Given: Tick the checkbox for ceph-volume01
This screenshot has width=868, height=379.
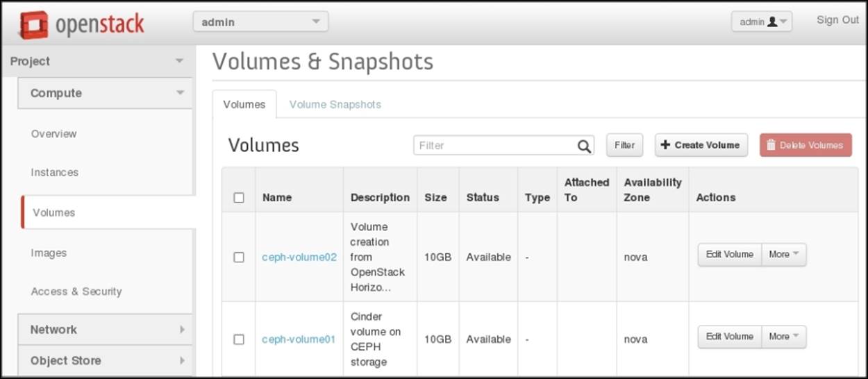Looking at the screenshot, I should [239, 339].
